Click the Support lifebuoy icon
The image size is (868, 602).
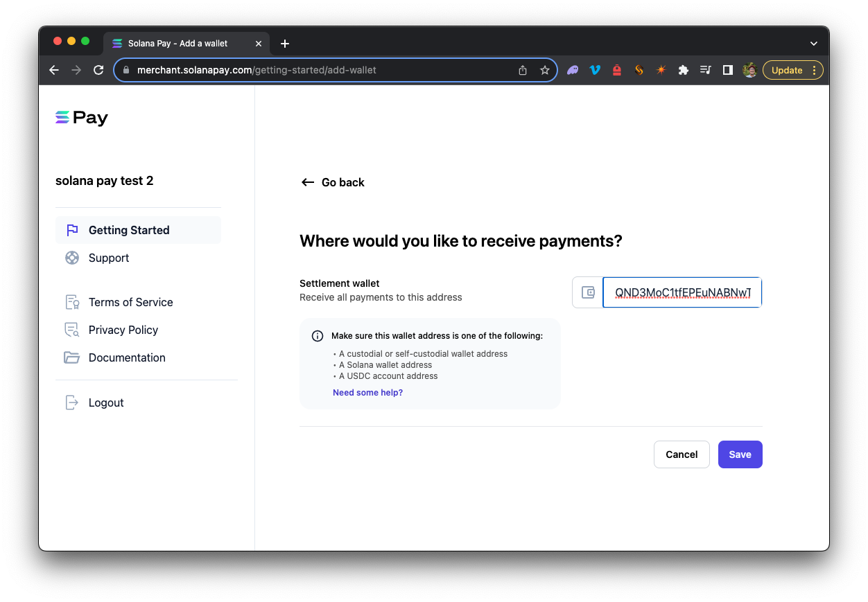72,258
